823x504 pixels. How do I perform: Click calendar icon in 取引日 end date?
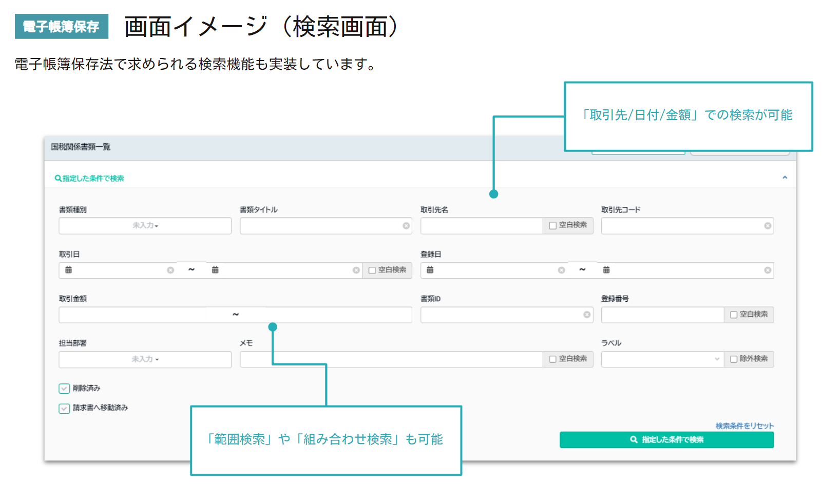pos(215,270)
